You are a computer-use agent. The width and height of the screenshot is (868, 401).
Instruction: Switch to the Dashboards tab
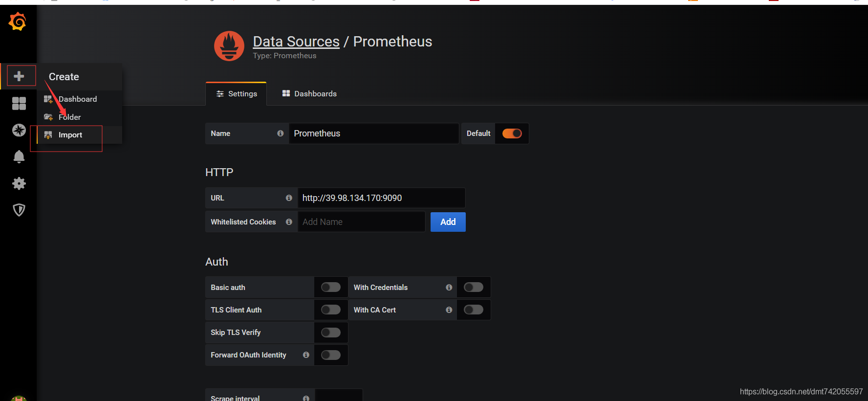click(309, 94)
